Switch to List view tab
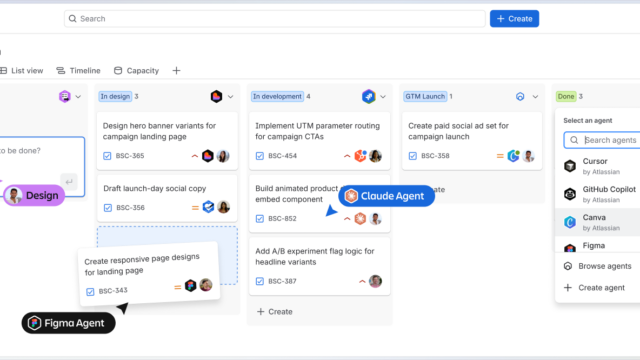 pyautogui.click(x=22, y=71)
